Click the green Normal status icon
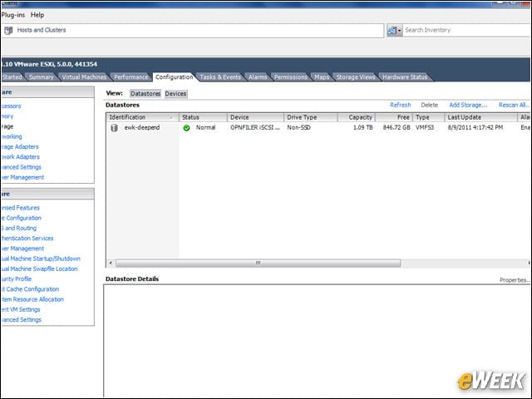Image resolution: width=532 pixels, height=399 pixels. point(186,128)
